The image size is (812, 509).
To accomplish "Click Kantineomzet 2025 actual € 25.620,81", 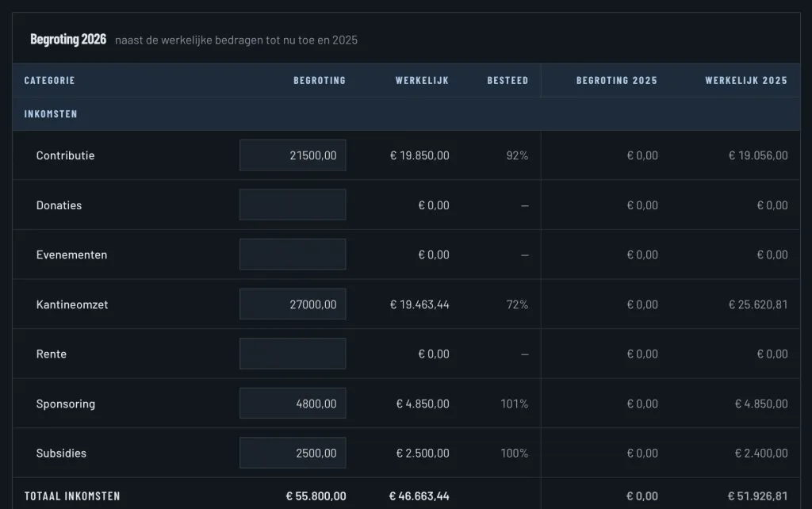I will click(x=758, y=304).
